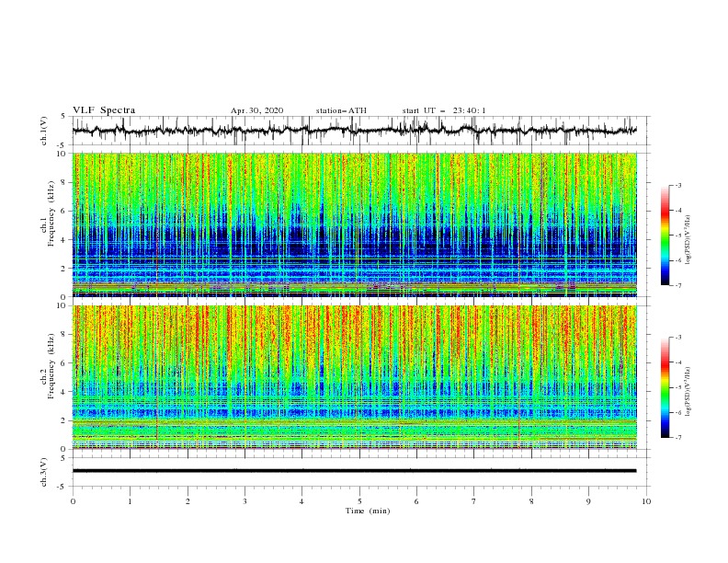
Task: Click the time axis tick label "5"
Action: tap(359, 501)
